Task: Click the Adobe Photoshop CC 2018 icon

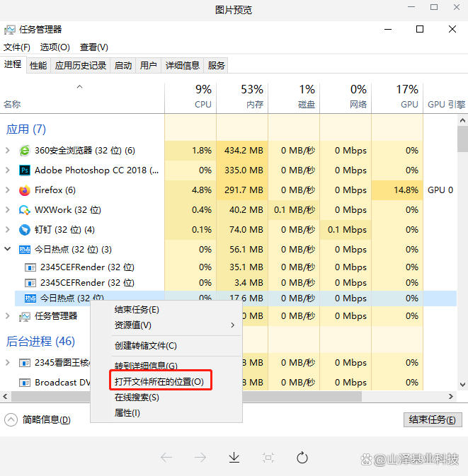Action: (x=25, y=170)
